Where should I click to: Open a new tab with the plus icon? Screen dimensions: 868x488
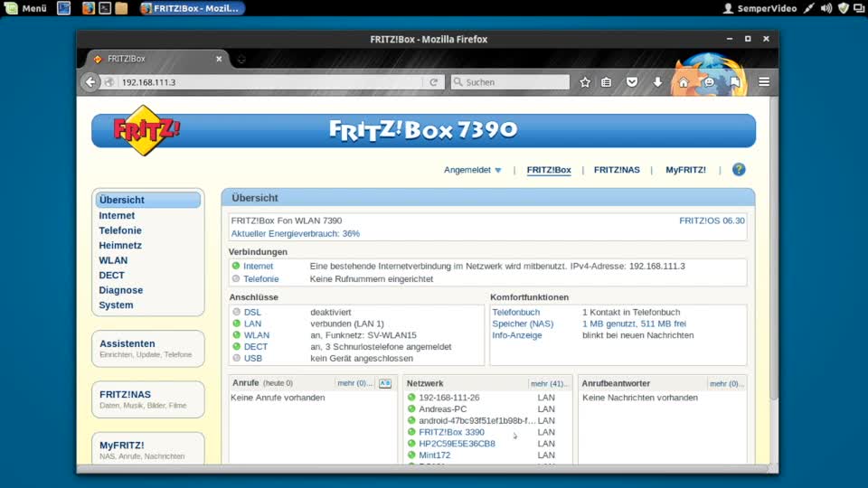[x=241, y=59]
